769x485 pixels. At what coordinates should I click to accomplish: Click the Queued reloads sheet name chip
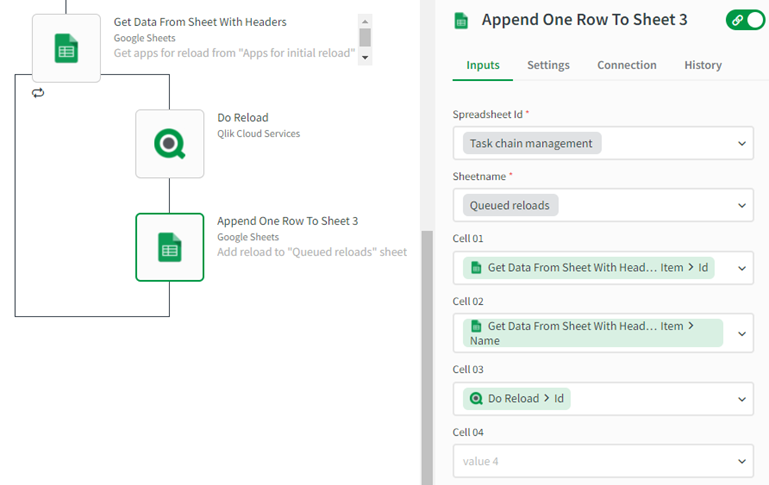click(510, 206)
